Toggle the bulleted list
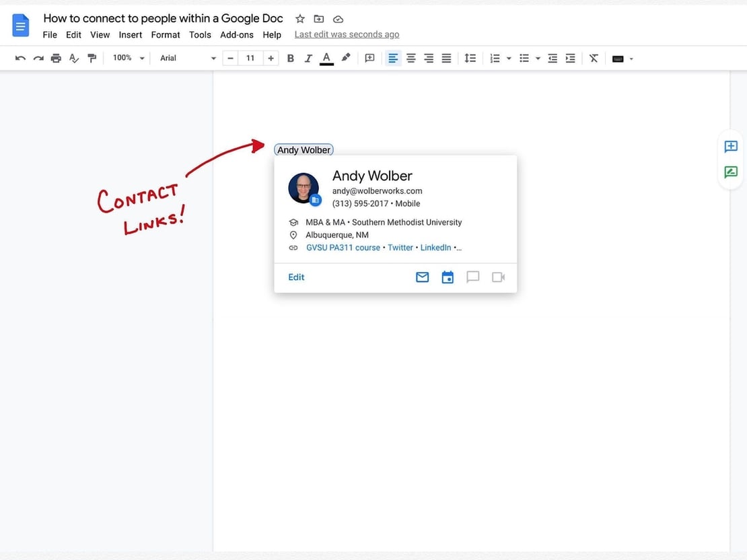Screen dimensions: 747x560 [x=524, y=58]
